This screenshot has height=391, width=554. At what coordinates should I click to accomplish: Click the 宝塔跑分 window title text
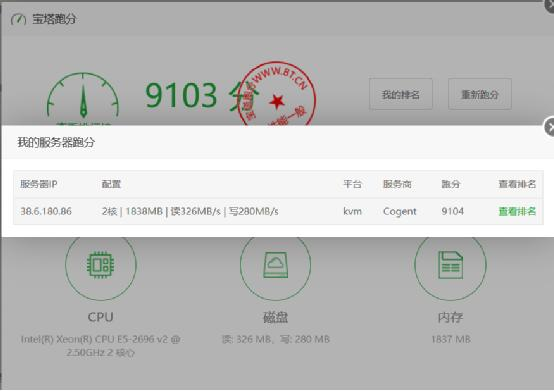tap(54, 19)
